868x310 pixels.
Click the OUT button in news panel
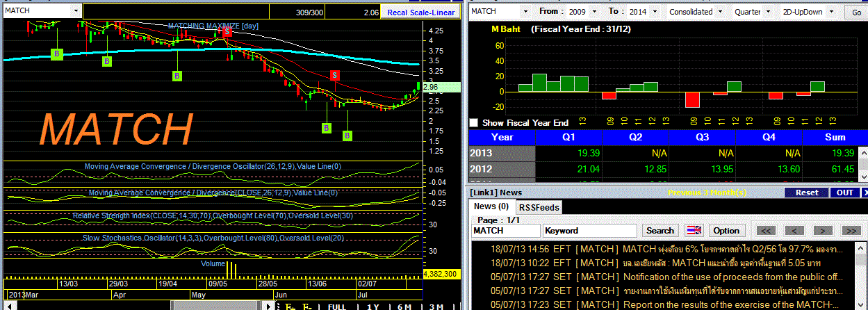pyautogui.click(x=844, y=193)
